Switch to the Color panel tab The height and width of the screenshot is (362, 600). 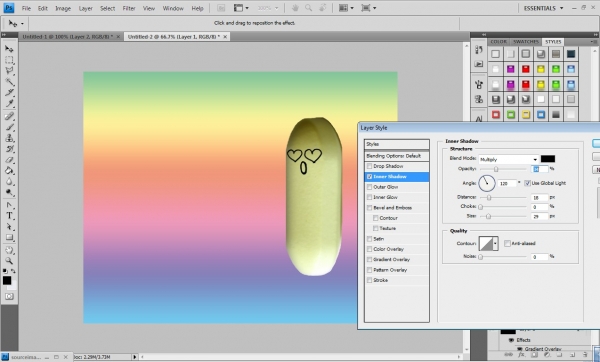coord(499,41)
